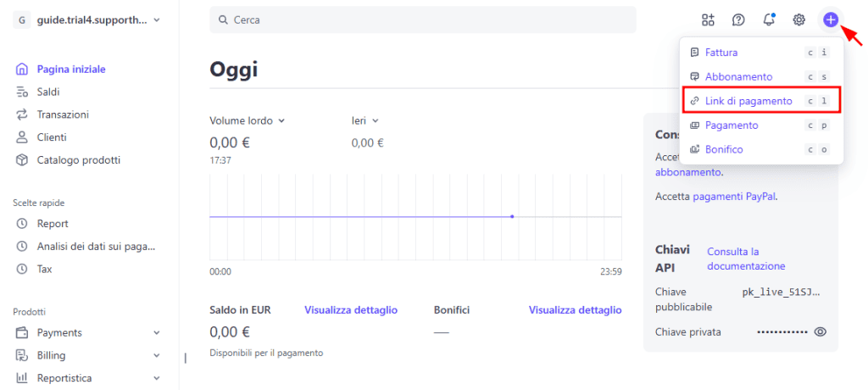Click the Oggi heading
The width and height of the screenshot is (868, 390).
coord(234,70)
